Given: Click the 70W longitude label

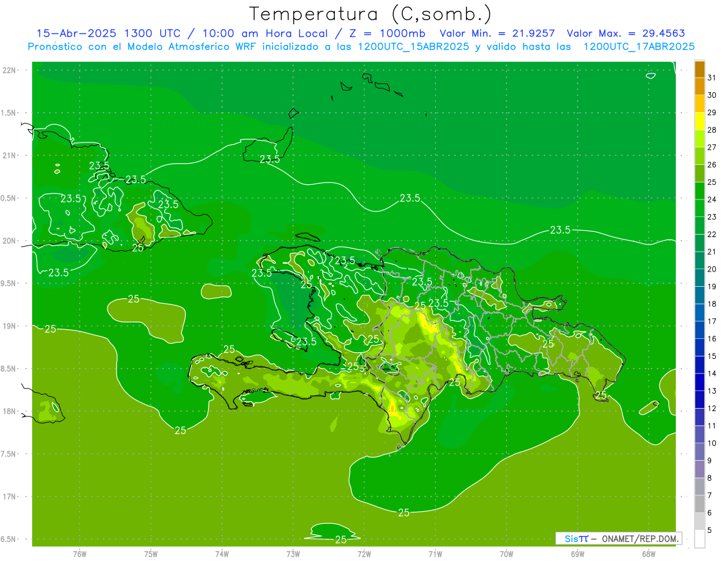Looking at the screenshot, I should [x=507, y=554].
